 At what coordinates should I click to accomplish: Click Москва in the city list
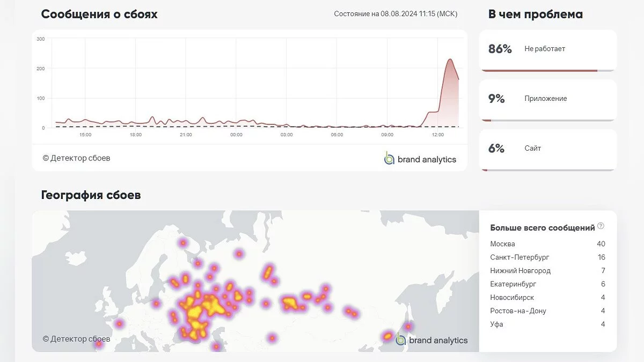[502, 244]
